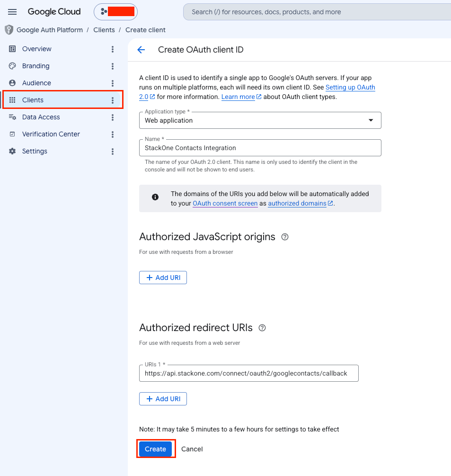The image size is (451, 476).
Task: Click the Clients grid icon
Action: tap(12, 100)
